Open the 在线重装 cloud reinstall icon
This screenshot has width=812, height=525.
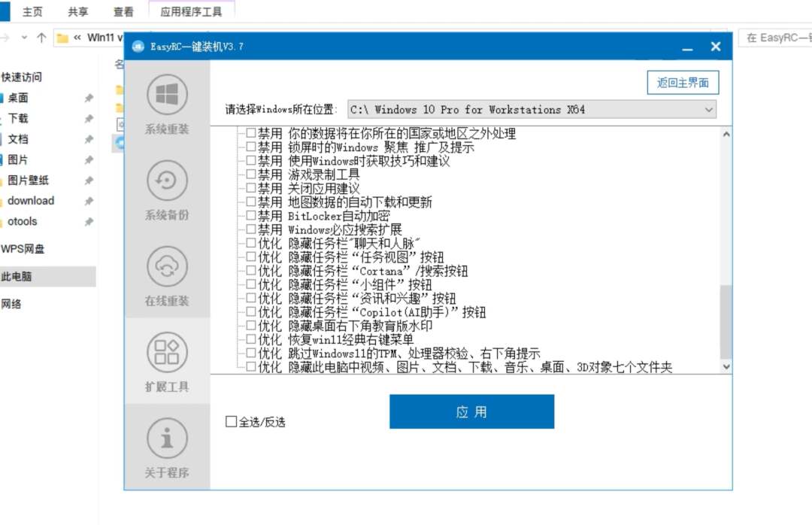(167, 267)
